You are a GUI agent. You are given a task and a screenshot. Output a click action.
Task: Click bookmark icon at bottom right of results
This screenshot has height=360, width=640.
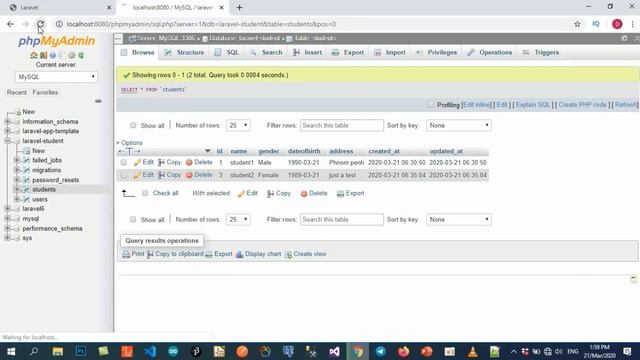click(633, 279)
